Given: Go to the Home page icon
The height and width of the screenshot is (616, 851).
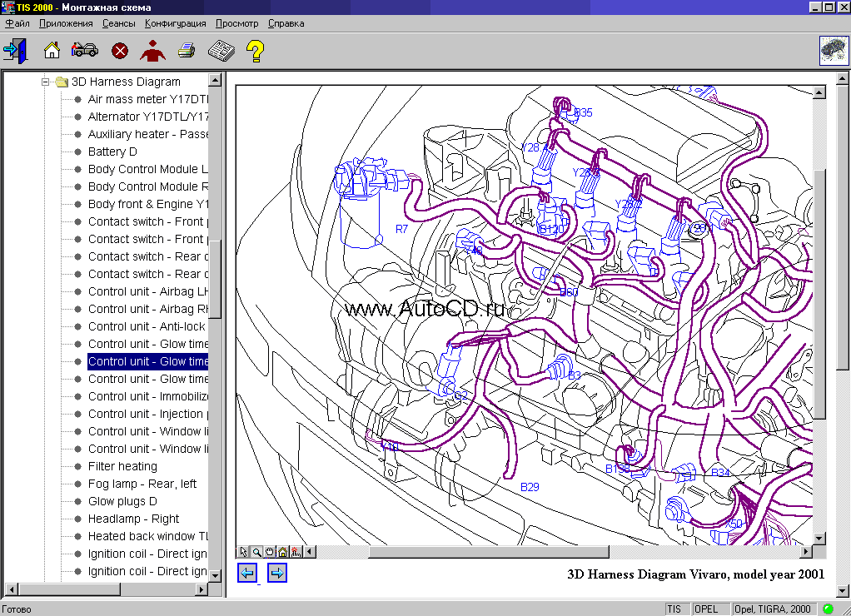Looking at the screenshot, I should 52,51.
